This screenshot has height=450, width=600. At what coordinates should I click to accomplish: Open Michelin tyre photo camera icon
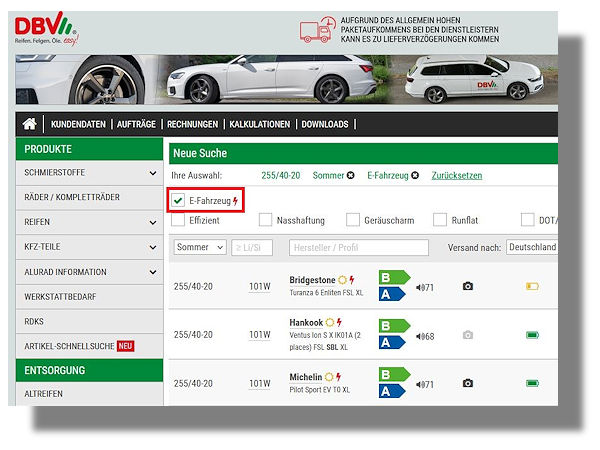[468, 383]
